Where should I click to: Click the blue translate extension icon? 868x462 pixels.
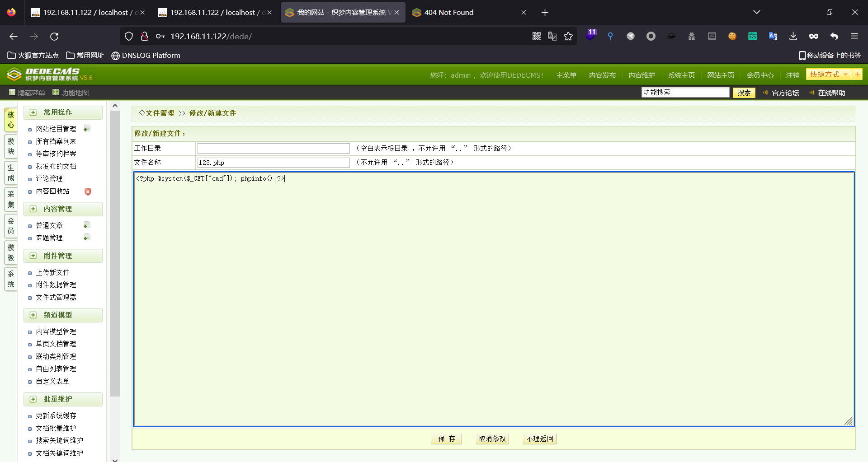[x=773, y=37]
